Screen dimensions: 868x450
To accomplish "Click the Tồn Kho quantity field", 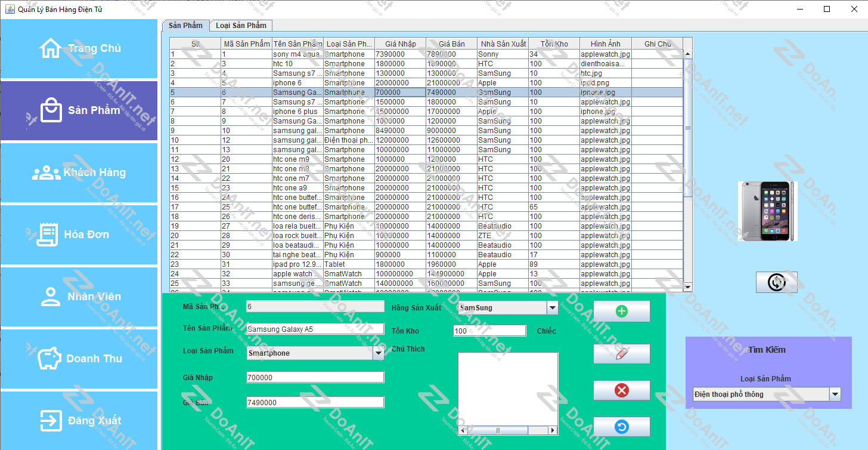I will pyautogui.click(x=489, y=331).
